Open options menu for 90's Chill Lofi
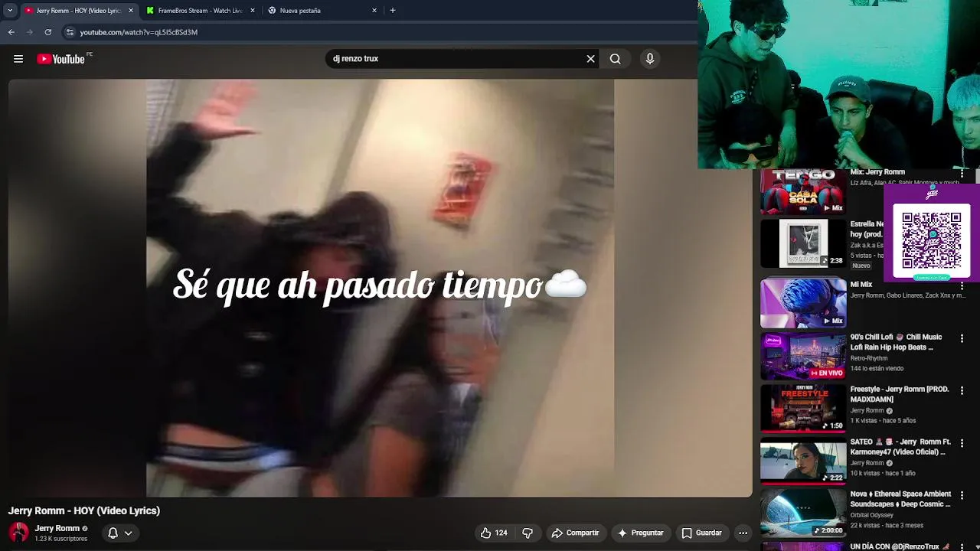 pyautogui.click(x=962, y=338)
